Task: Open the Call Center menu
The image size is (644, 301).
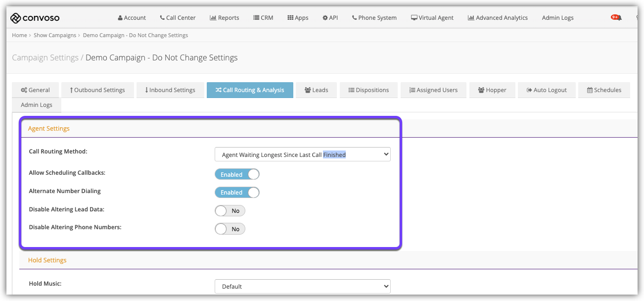Action: click(x=178, y=18)
